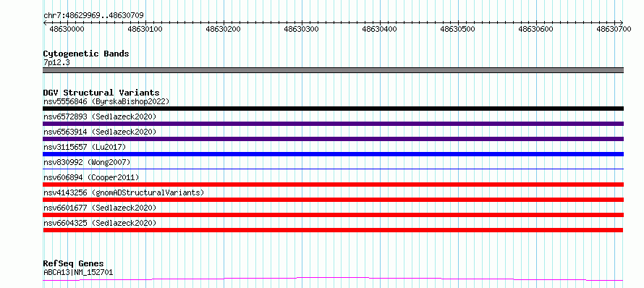The image size is (644, 288).
Task: Open the nsv6572893 (Sedlazeck2020) label
Action: pyautogui.click(x=100, y=117)
